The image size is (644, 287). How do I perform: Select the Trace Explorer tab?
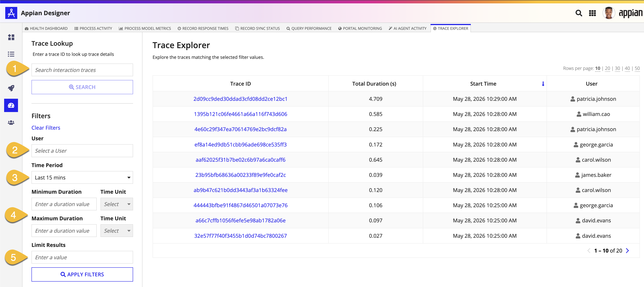point(451,28)
